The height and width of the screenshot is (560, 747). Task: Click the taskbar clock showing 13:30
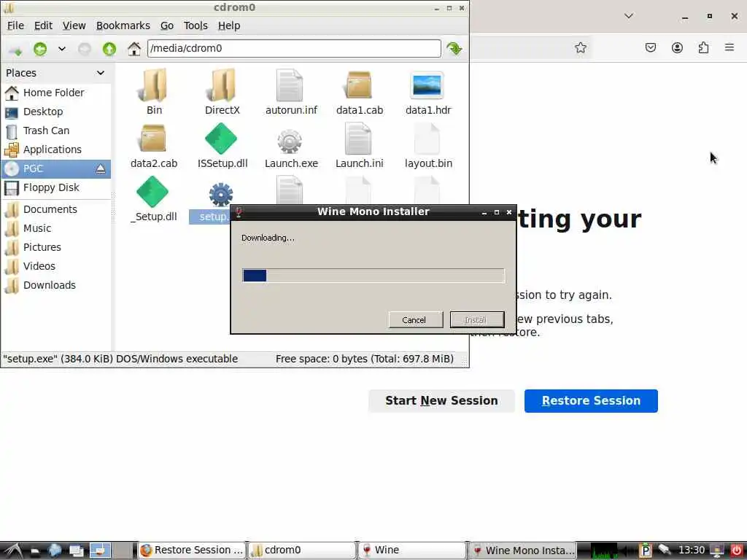(692, 551)
